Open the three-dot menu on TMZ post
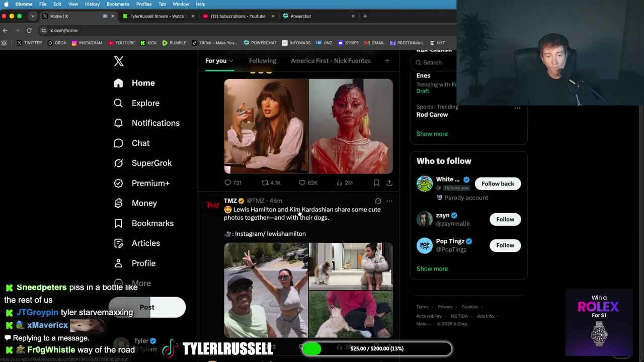644x362 pixels. point(389,201)
